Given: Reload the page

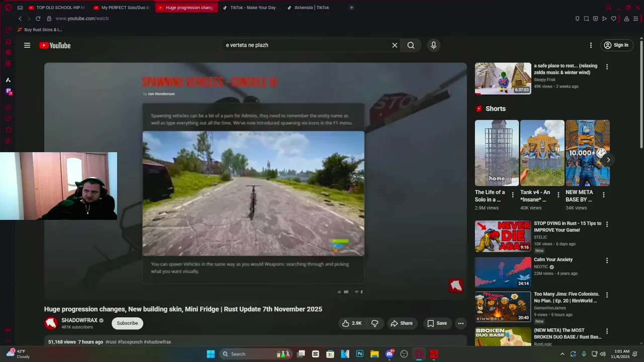Looking at the screenshot, I should (x=38, y=19).
